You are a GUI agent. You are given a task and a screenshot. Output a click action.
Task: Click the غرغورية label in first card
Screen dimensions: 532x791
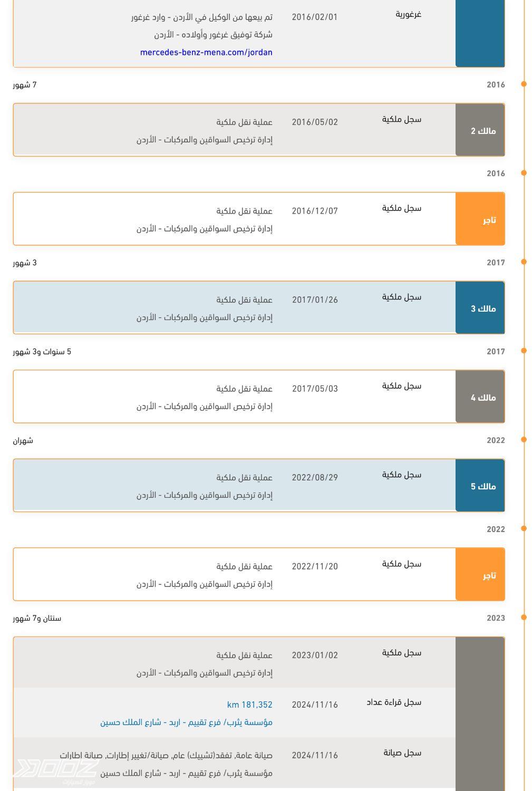(408, 14)
